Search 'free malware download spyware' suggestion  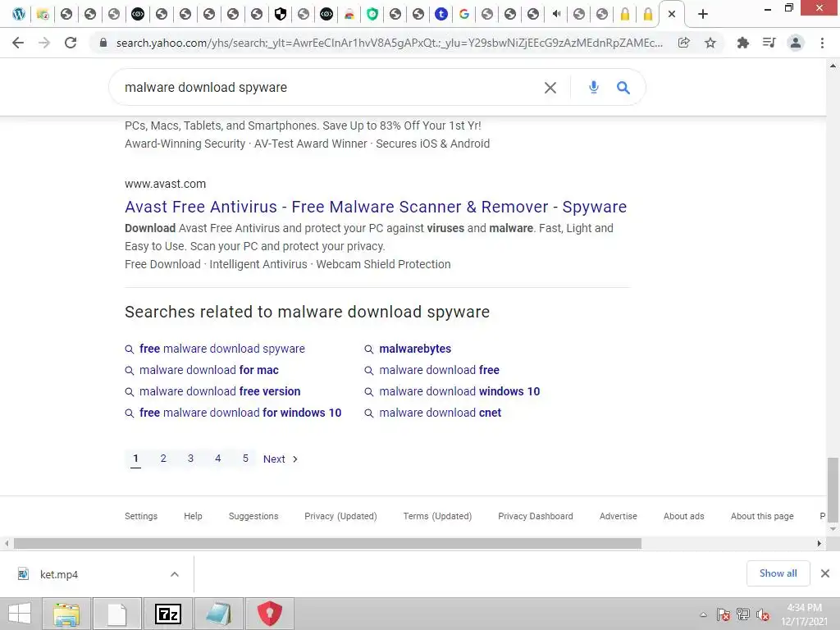point(221,349)
